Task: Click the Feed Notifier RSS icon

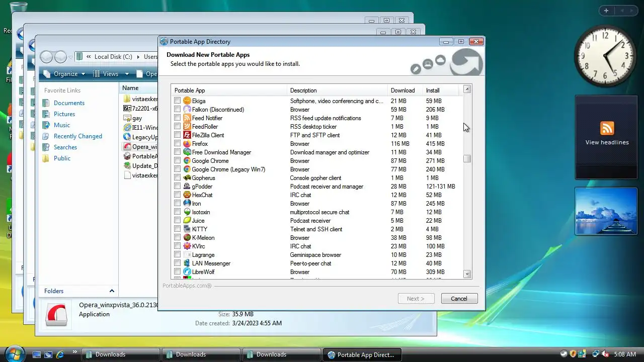Action: pyautogui.click(x=187, y=118)
